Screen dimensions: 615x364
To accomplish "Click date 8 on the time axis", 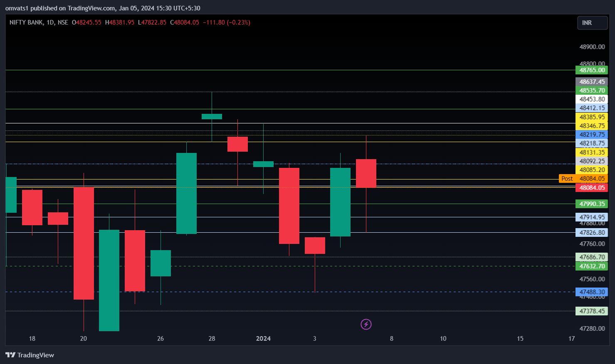I will (392, 339).
